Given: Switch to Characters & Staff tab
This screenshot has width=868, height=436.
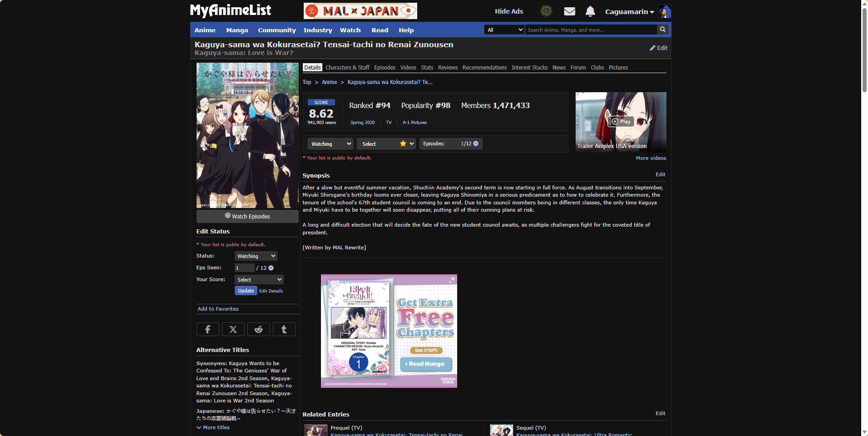Looking at the screenshot, I should pos(347,68).
